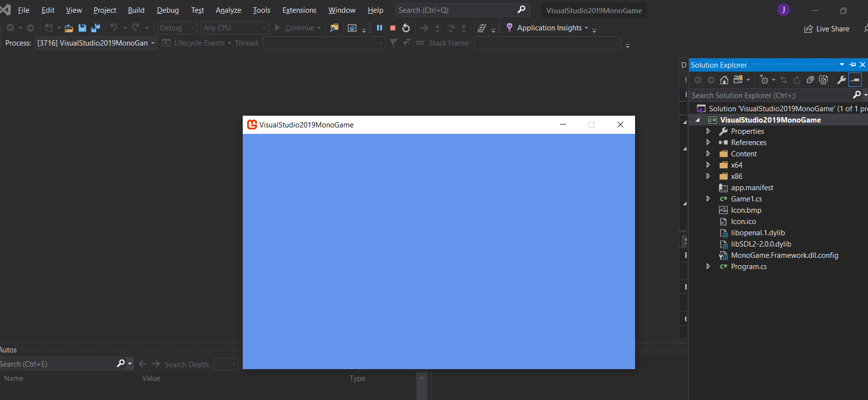The image size is (868, 400).
Task: Open the Debug menu
Action: (x=168, y=10)
